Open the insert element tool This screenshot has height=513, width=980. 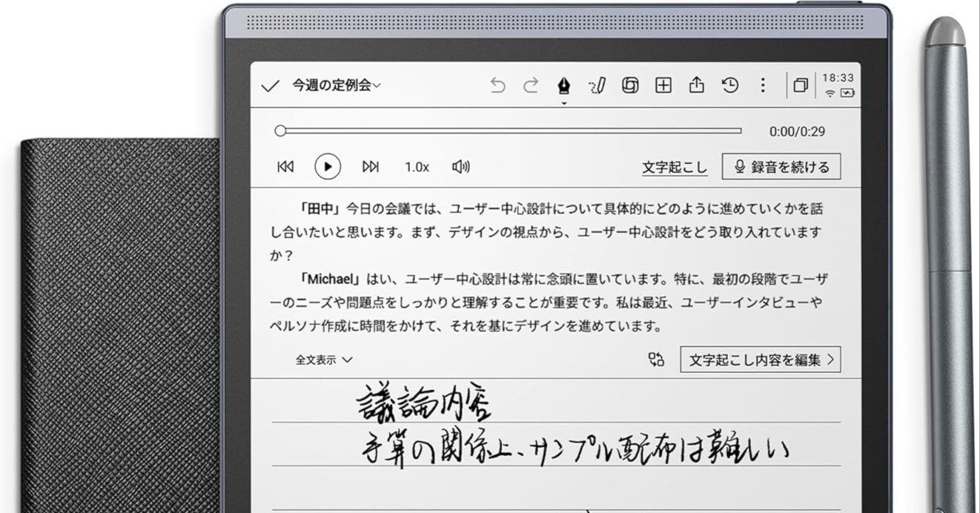[662, 85]
